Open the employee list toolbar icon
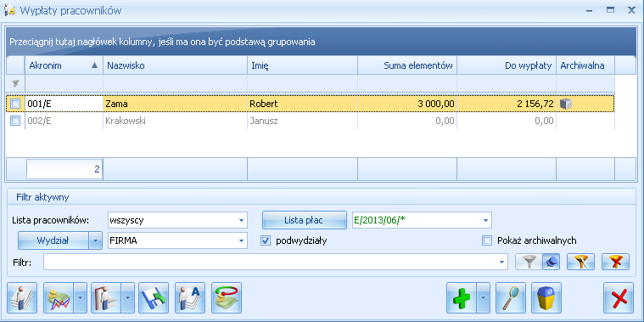Image resolution: width=644 pixels, height=322 pixels. coord(22,297)
